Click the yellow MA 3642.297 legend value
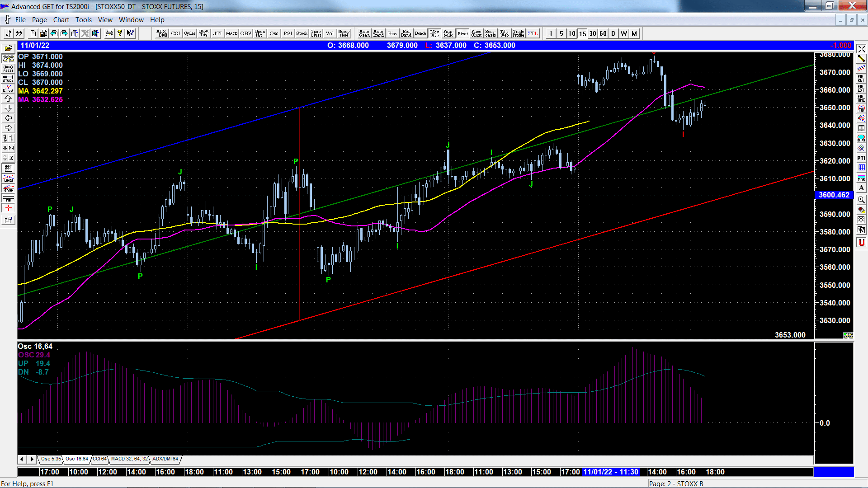868x488 pixels. coord(47,91)
